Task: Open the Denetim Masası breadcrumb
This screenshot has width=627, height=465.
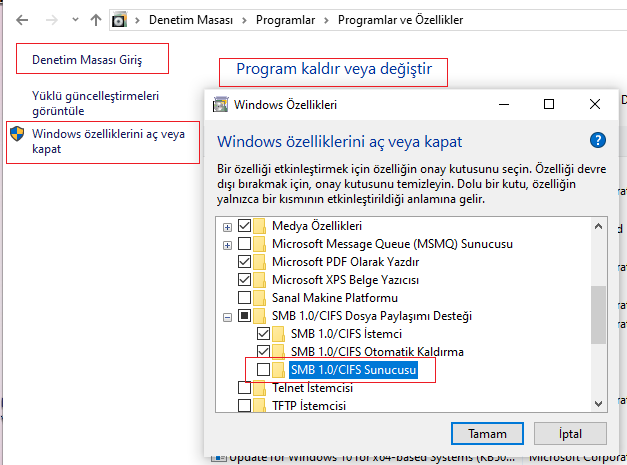Action: pyautogui.click(x=191, y=20)
